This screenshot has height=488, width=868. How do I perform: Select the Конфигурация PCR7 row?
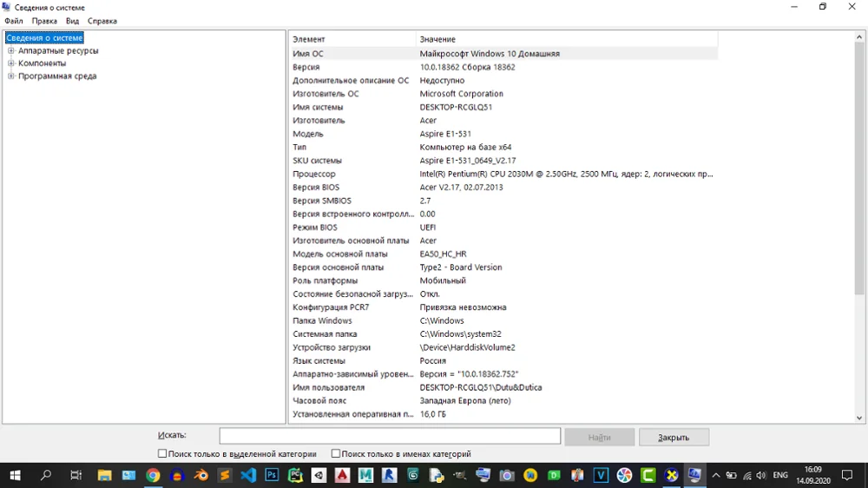pos(503,307)
